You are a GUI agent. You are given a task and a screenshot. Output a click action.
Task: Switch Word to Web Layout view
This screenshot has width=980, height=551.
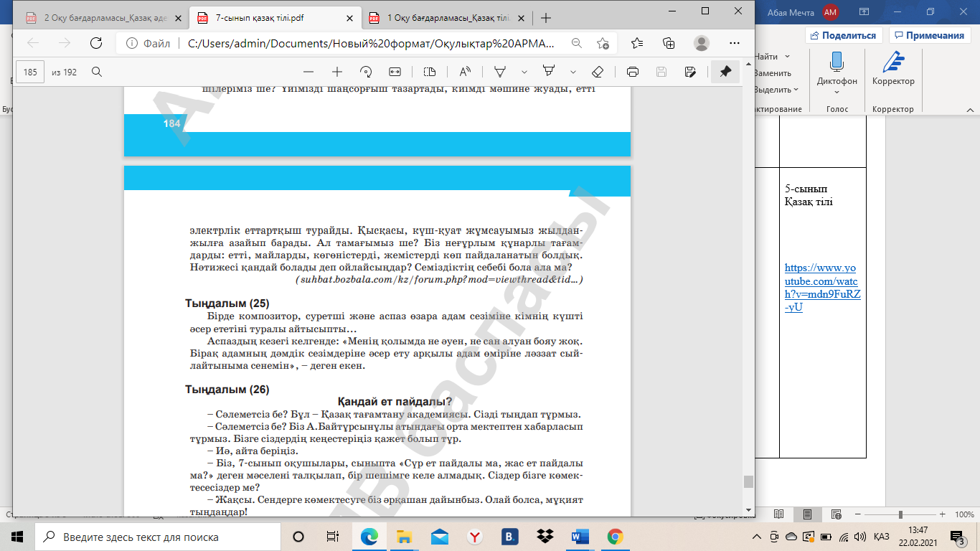tap(835, 514)
